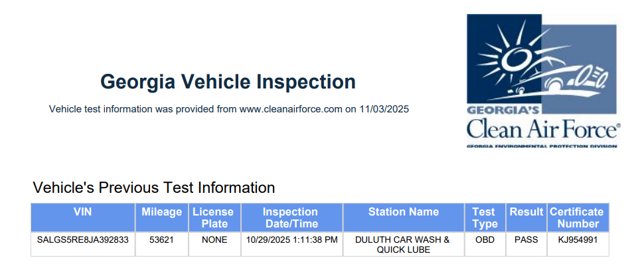
Task: Click the PASS result cell
Action: coord(526,239)
